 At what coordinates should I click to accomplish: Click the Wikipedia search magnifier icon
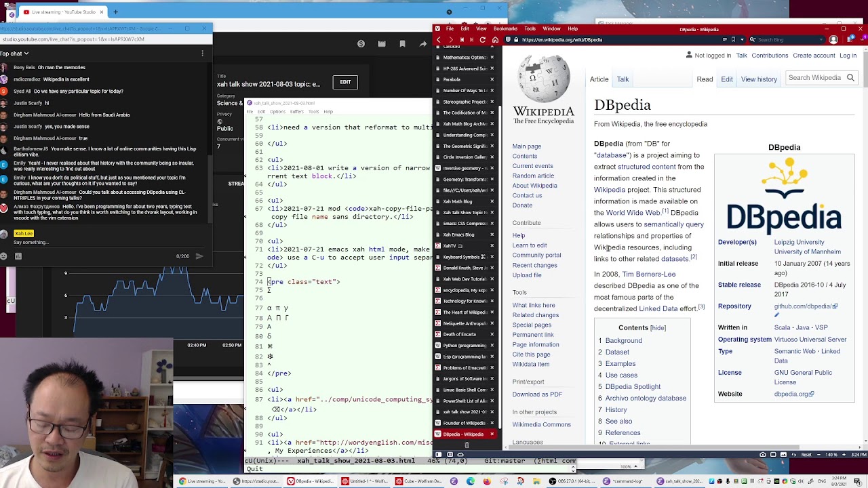[850, 78]
